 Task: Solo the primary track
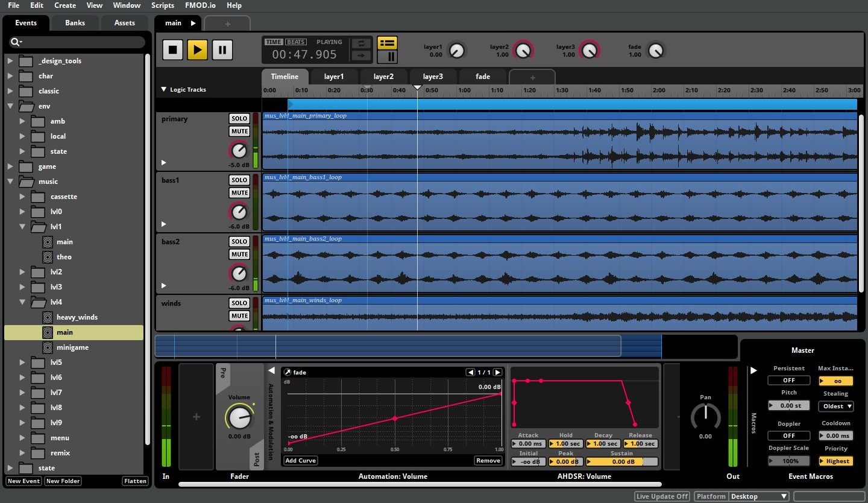(239, 119)
